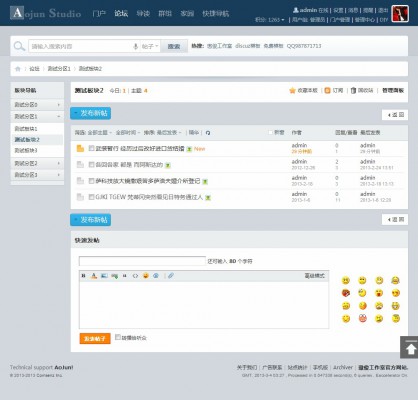
Task: Toggle the checkbox next to the orange post button
Action: 118,337
